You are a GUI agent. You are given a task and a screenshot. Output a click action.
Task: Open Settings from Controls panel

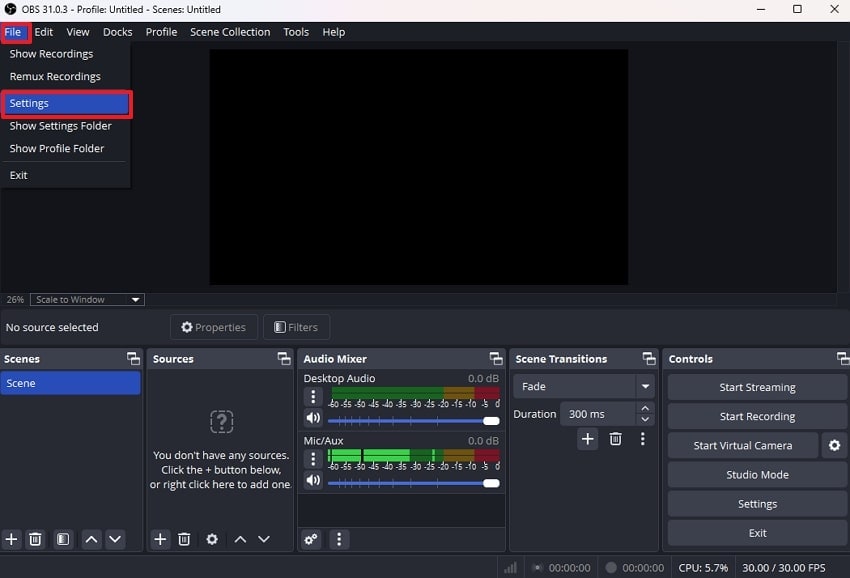757,504
